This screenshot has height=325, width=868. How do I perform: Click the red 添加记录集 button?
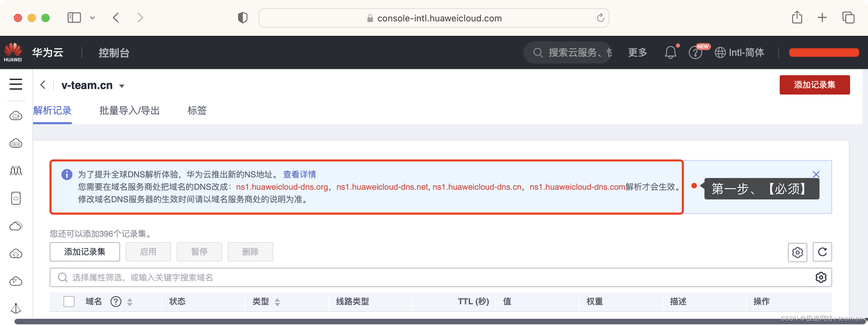tap(815, 85)
